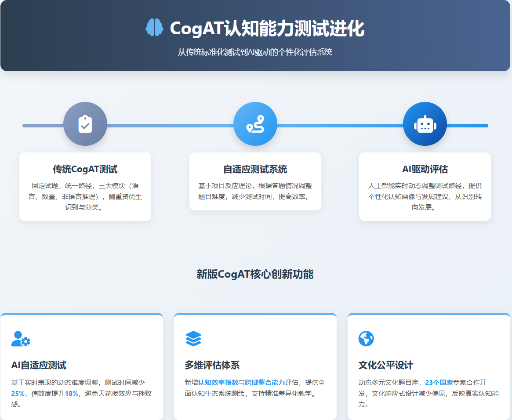Click the clipboard checkmark timeline icon
The width and height of the screenshot is (512, 420).
(85, 124)
